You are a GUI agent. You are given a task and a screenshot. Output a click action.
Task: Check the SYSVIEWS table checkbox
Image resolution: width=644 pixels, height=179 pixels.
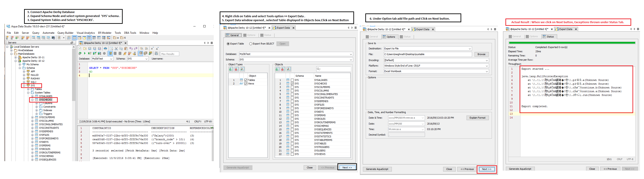click(x=292, y=154)
